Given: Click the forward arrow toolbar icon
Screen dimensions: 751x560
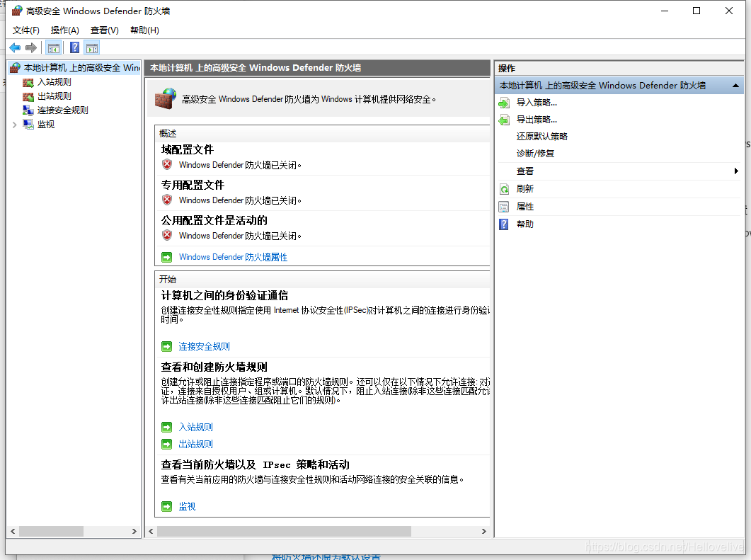Looking at the screenshot, I should (x=31, y=48).
